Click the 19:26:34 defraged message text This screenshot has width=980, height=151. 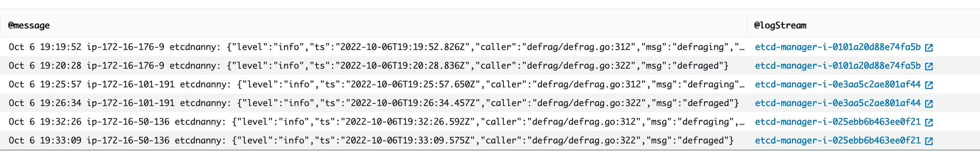373,103
